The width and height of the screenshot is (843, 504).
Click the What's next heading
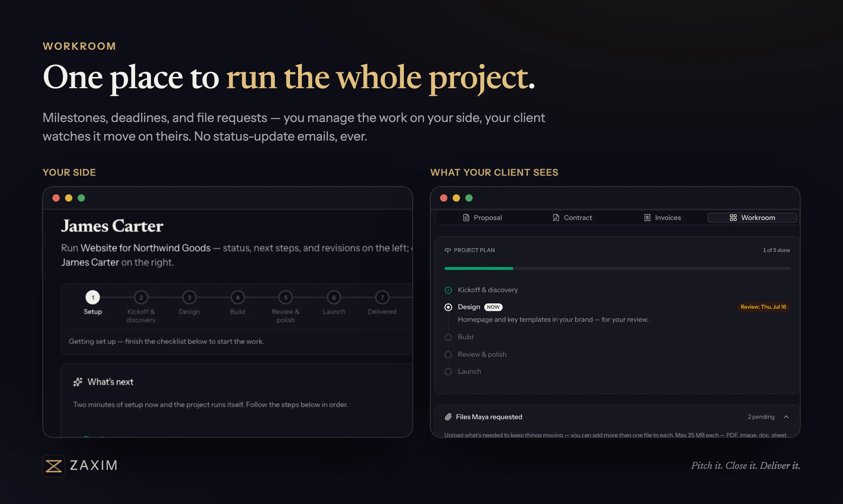point(110,382)
